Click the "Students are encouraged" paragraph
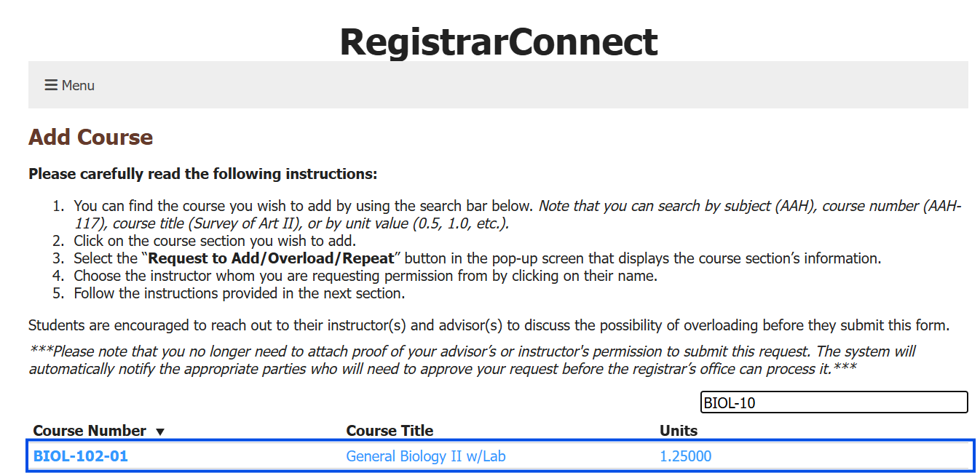 point(488,325)
